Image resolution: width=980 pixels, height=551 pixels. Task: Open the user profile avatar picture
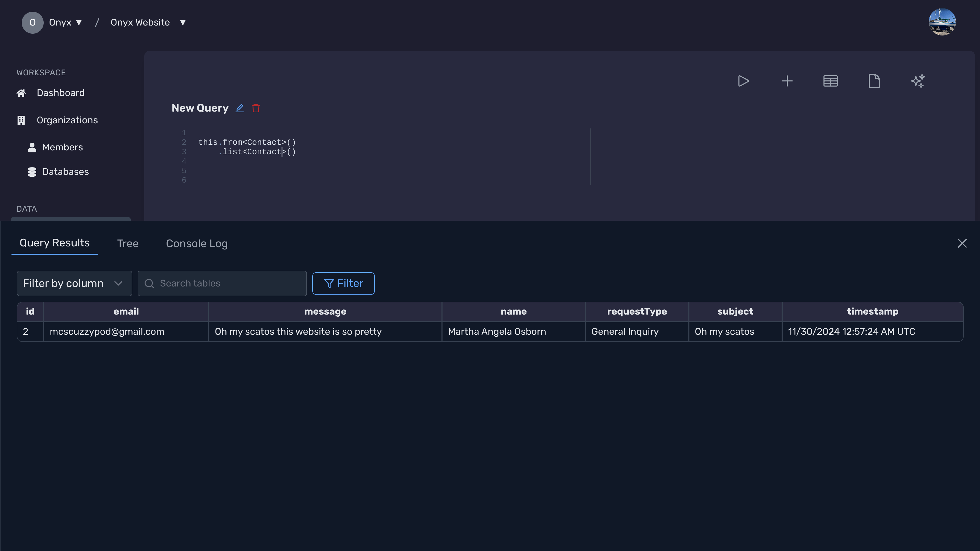(x=942, y=22)
